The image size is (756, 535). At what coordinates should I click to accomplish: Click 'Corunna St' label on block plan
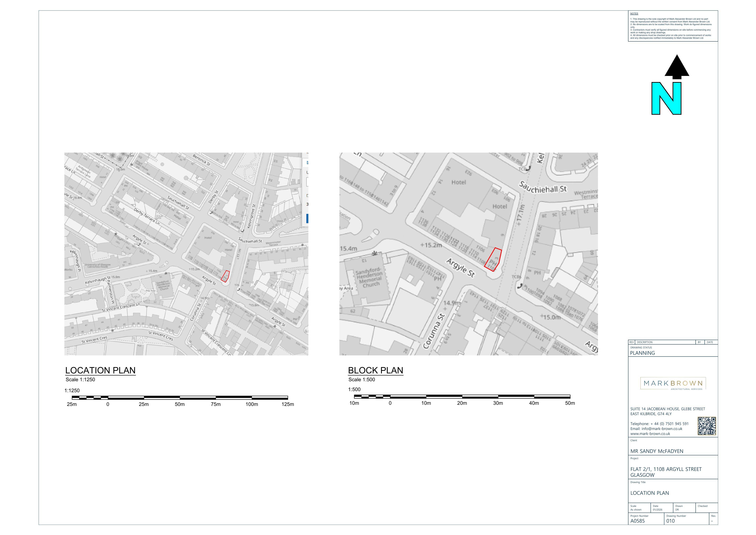click(x=434, y=331)
